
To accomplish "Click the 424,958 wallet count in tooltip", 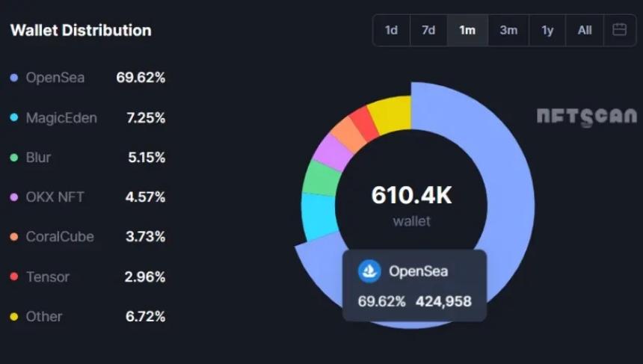I will [x=443, y=302].
